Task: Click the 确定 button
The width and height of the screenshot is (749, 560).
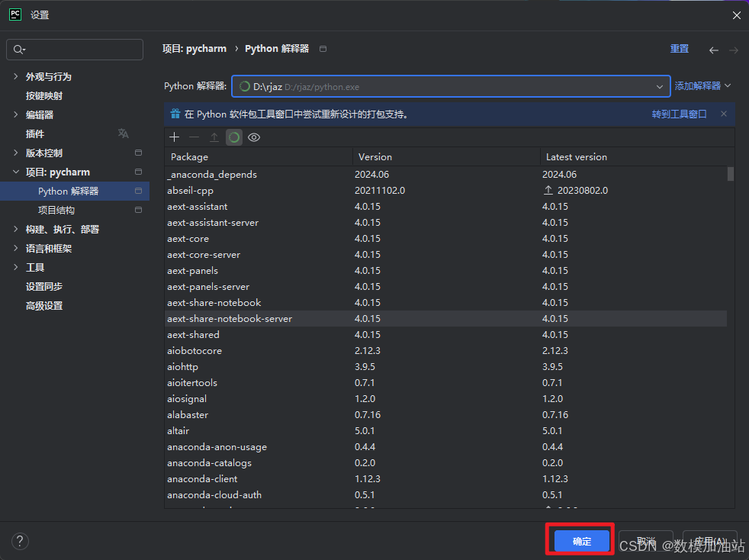Action: point(582,541)
